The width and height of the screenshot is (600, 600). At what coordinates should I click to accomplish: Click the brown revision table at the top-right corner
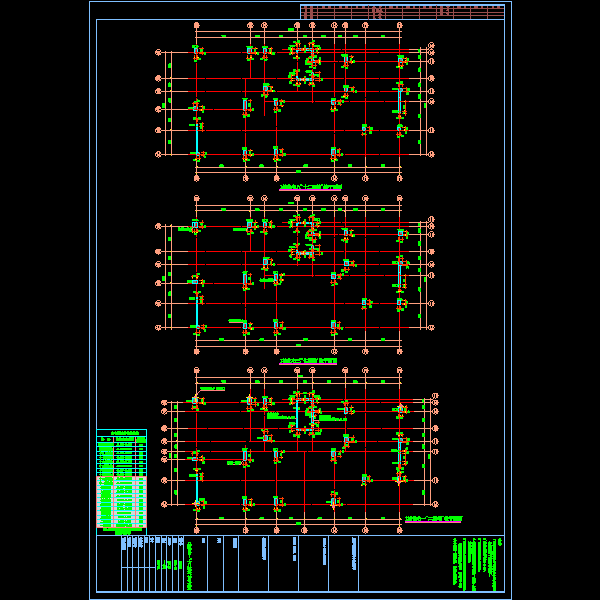(x=402, y=12)
